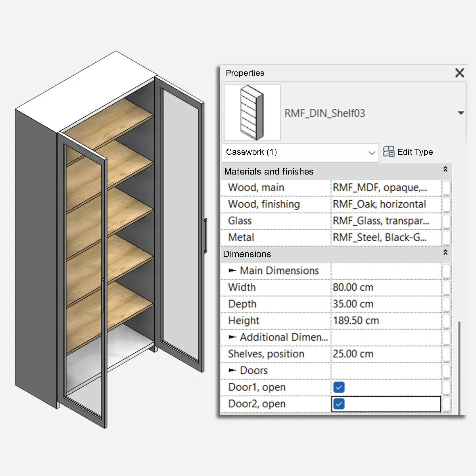Viewport: 476px width, 476px height.
Task: Select the Glass material value
Action: point(386,221)
